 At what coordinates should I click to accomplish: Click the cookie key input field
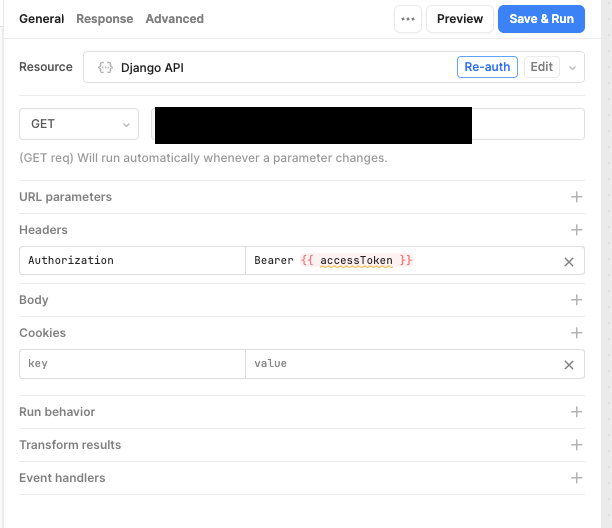(132, 364)
